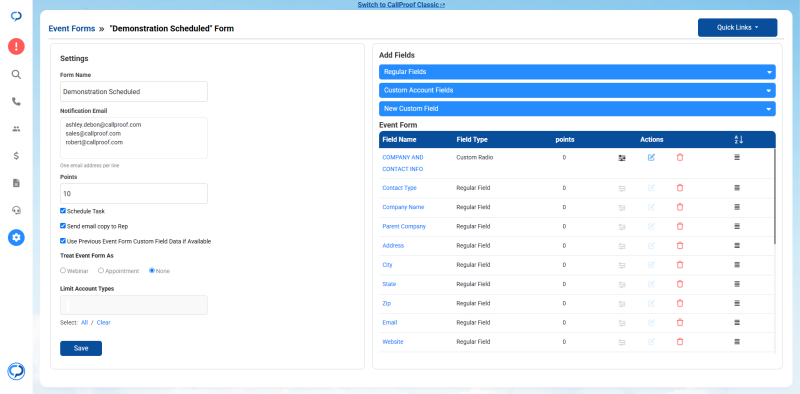Viewport: 800px width, 394px height.
Task: Open the search icon in sidebar
Action: click(x=16, y=75)
